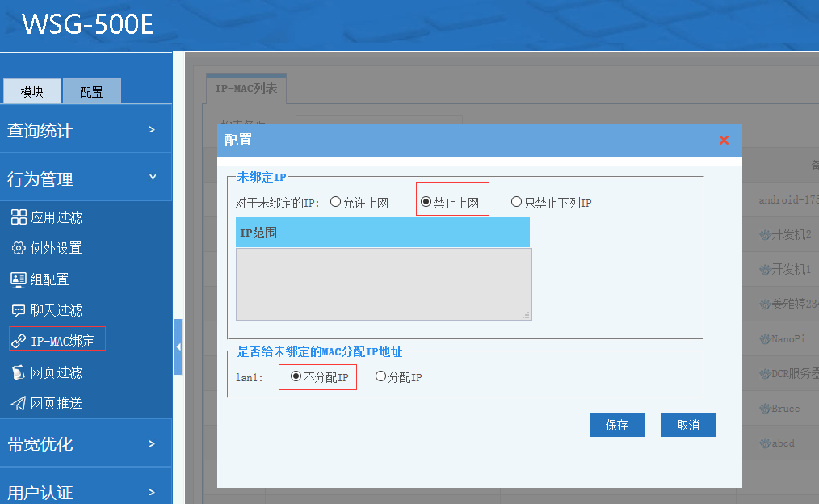The width and height of the screenshot is (819, 504).
Task: Click the 保存 button
Action: point(617,425)
